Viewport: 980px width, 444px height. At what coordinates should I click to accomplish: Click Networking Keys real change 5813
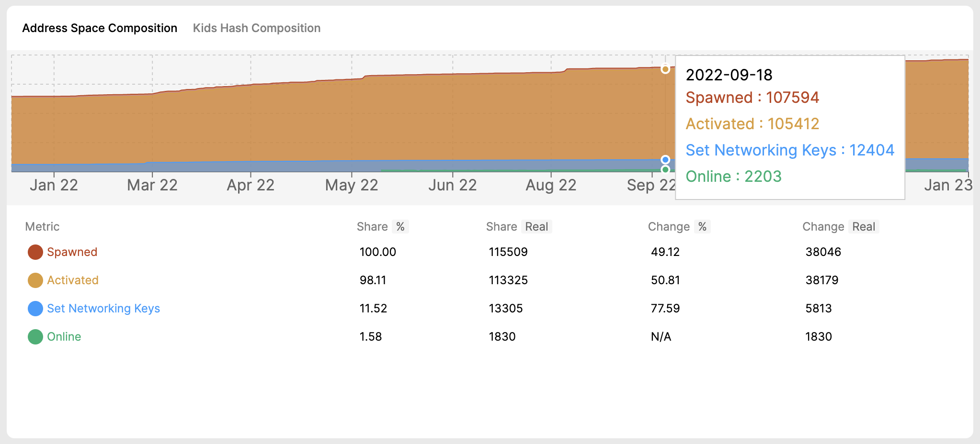(x=819, y=309)
